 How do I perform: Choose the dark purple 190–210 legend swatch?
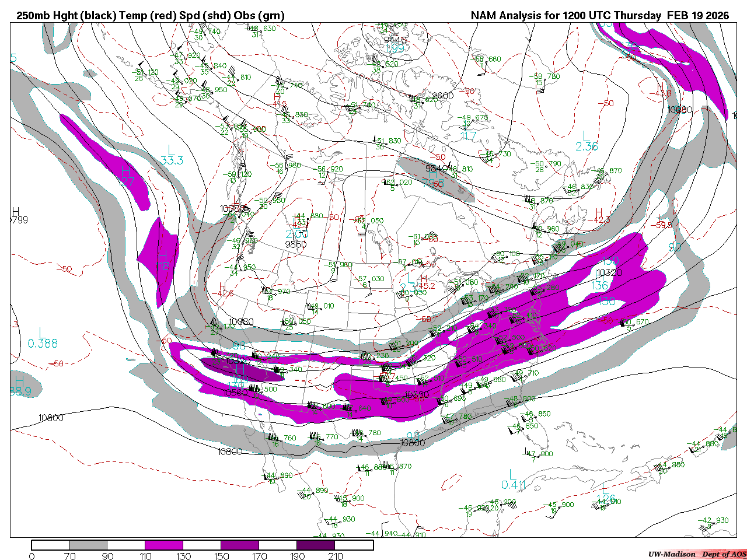316,545
